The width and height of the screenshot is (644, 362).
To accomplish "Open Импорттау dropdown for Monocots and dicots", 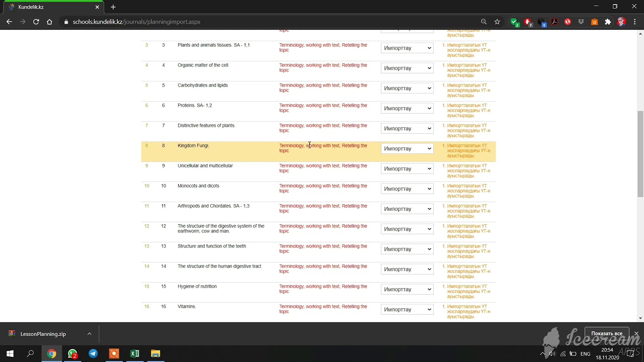I will click(407, 189).
